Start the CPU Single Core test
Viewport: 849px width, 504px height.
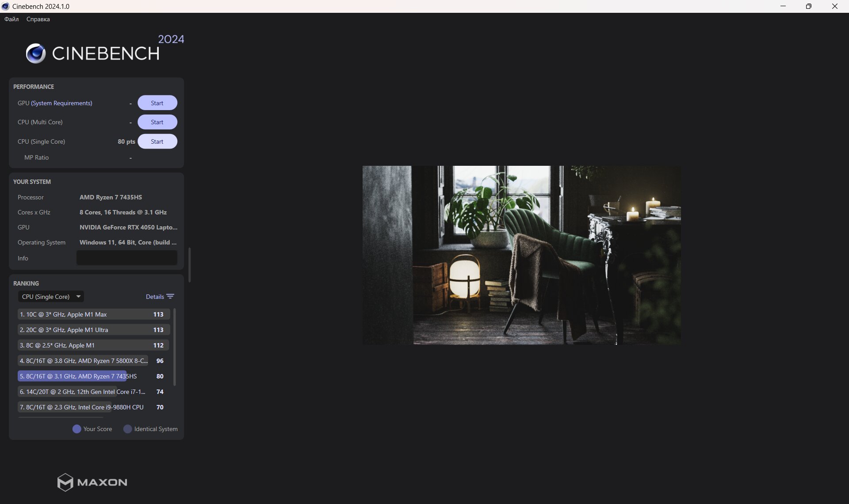click(157, 141)
